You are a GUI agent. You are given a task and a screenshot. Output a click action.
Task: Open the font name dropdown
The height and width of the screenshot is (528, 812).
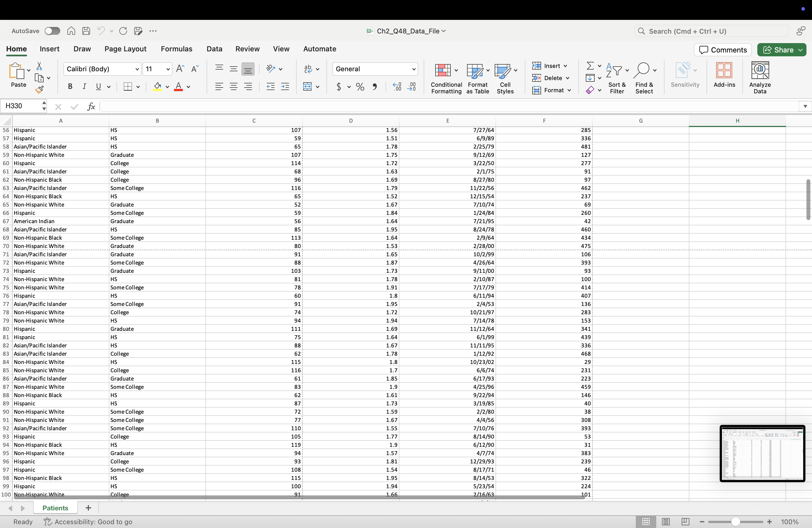coord(137,69)
